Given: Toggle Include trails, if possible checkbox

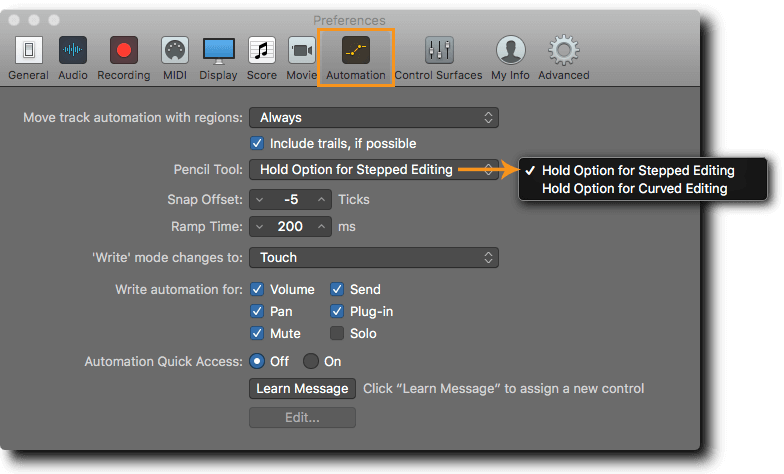Looking at the screenshot, I should click(257, 144).
